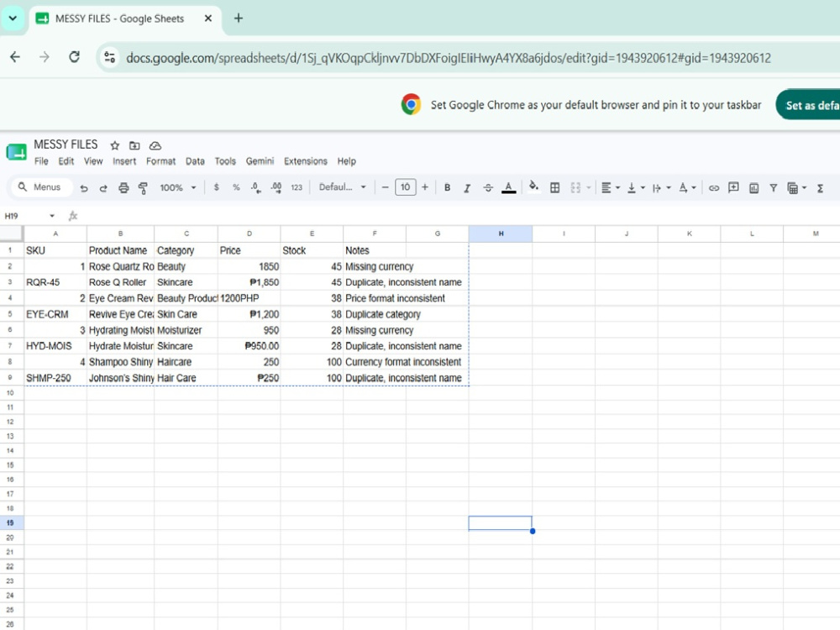
Task: Click the Functions sigma icon
Action: click(820, 188)
